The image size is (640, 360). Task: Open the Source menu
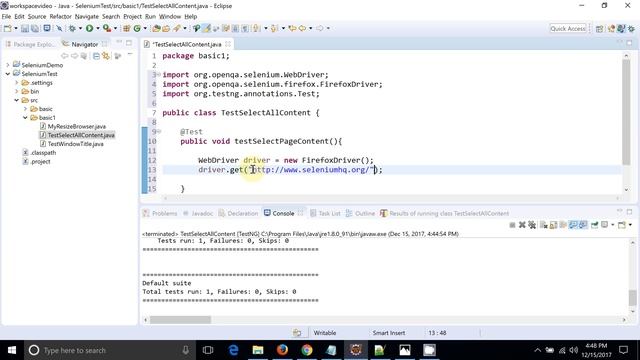tap(37, 16)
